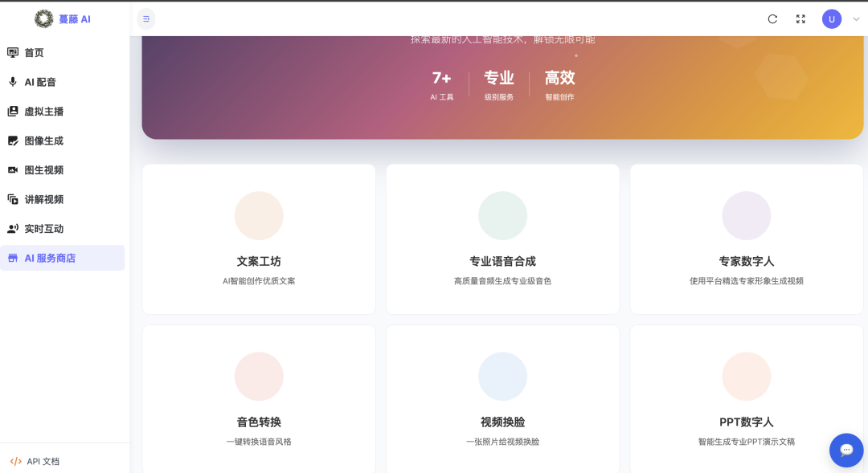Click the 7+ AI 工具 stat
This screenshot has width=868, height=473.
point(442,85)
